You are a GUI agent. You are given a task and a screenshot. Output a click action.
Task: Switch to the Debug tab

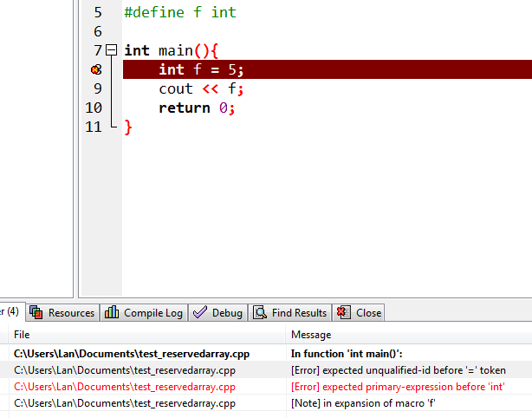[x=217, y=313]
